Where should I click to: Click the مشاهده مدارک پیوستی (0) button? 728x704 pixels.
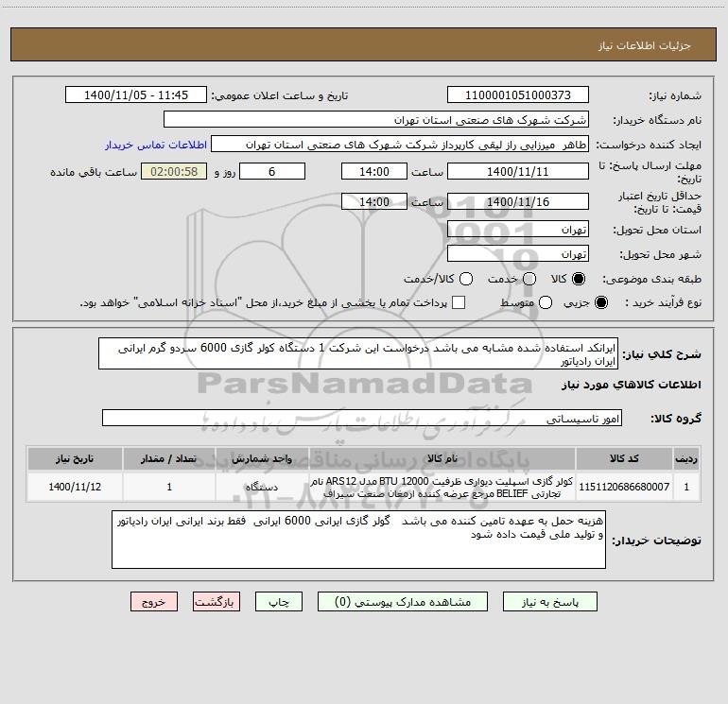tap(402, 602)
